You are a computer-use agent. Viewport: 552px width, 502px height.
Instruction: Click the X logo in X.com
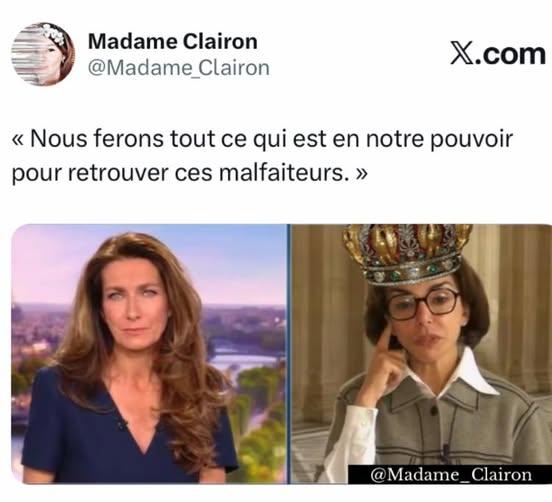point(462,55)
